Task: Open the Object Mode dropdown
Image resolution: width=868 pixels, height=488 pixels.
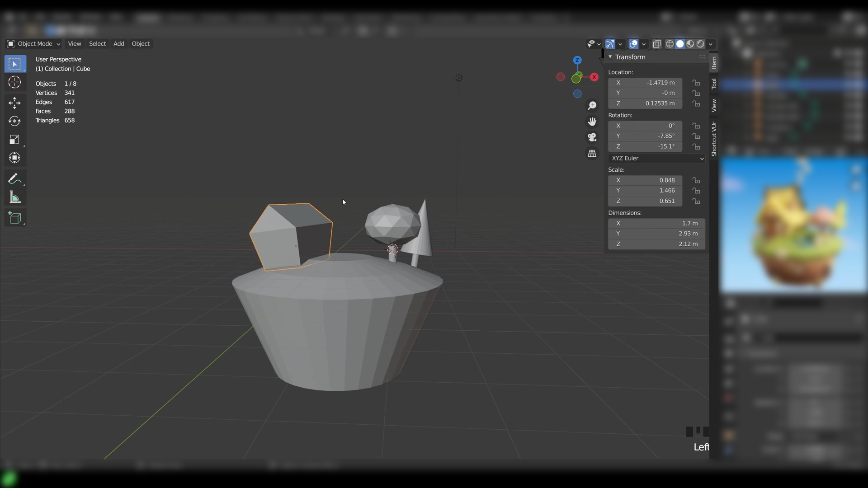Action: 33,44
